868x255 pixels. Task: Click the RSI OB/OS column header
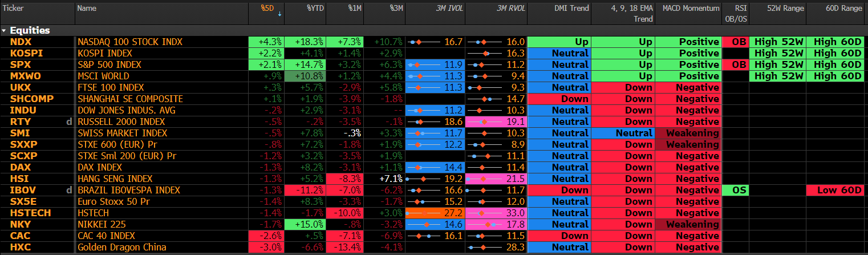click(735, 14)
